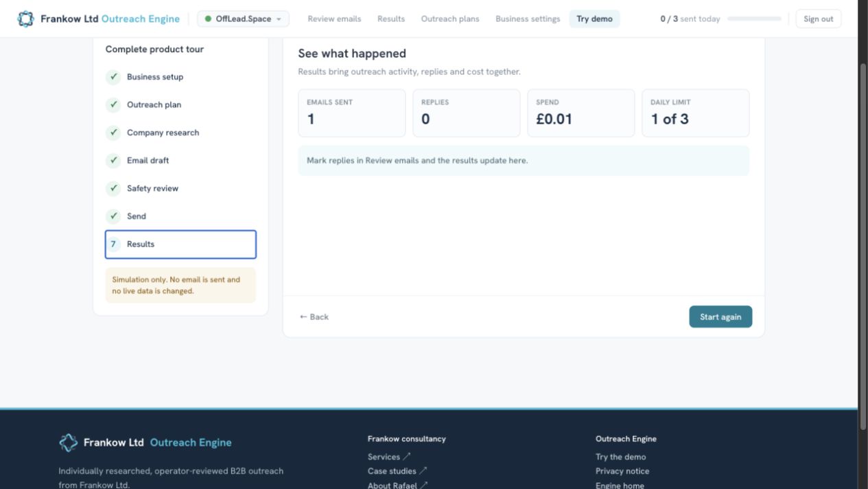Click the Safety review checkmark icon
Viewport: 868px width, 489px height.
114,188
